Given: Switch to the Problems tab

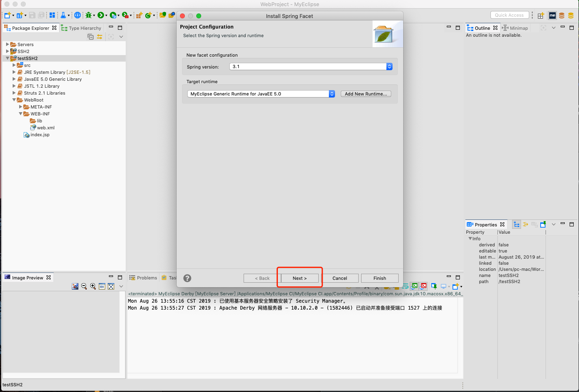Looking at the screenshot, I should coord(143,278).
